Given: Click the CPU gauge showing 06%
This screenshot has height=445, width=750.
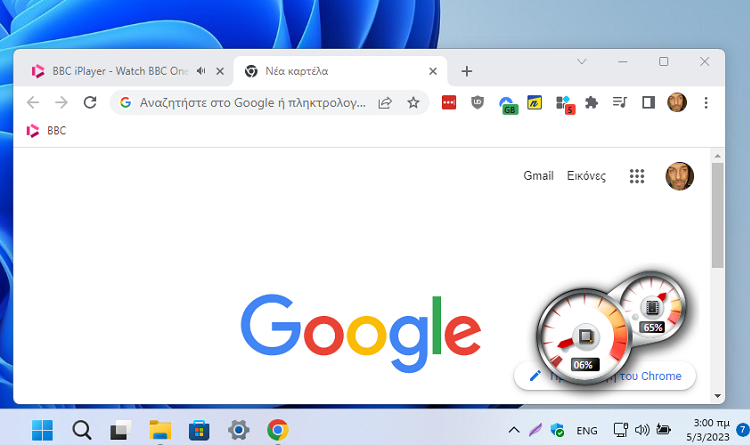Looking at the screenshot, I should click(x=585, y=336).
